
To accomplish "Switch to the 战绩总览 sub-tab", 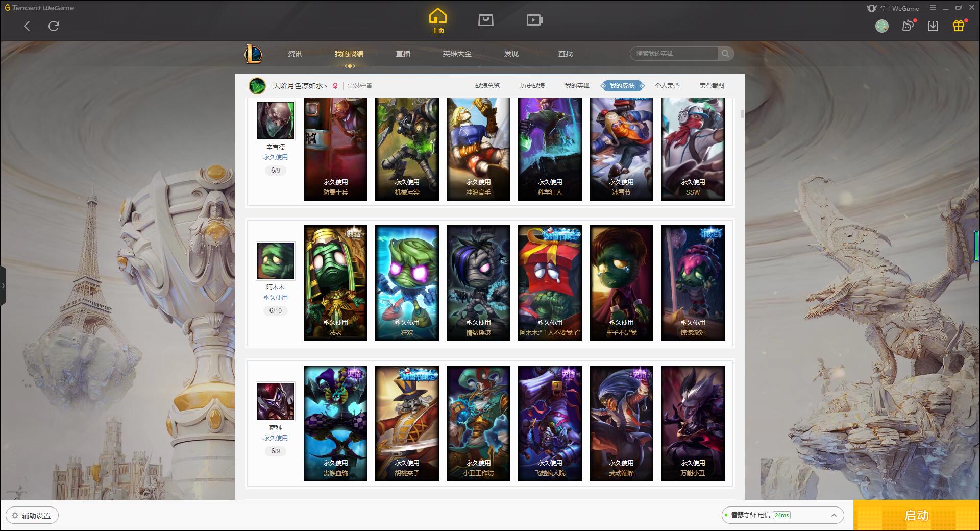I will pyautogui.click(x=487, y=86).
